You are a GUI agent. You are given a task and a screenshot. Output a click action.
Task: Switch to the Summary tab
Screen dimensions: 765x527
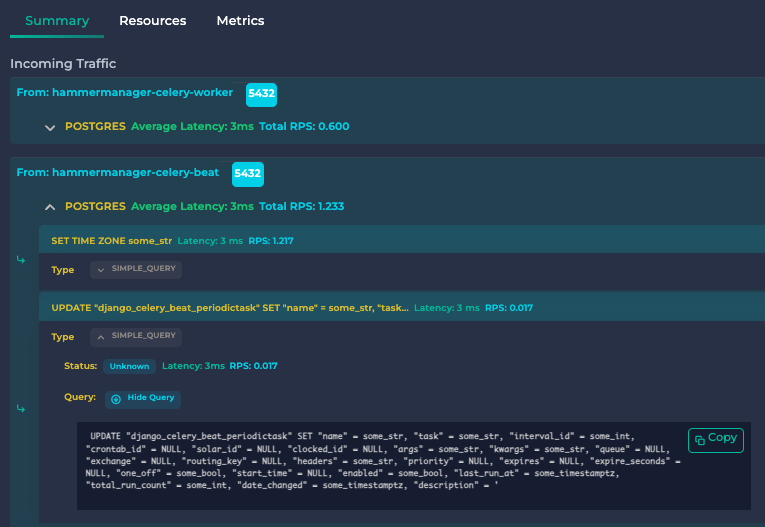[x=57, y=20]
